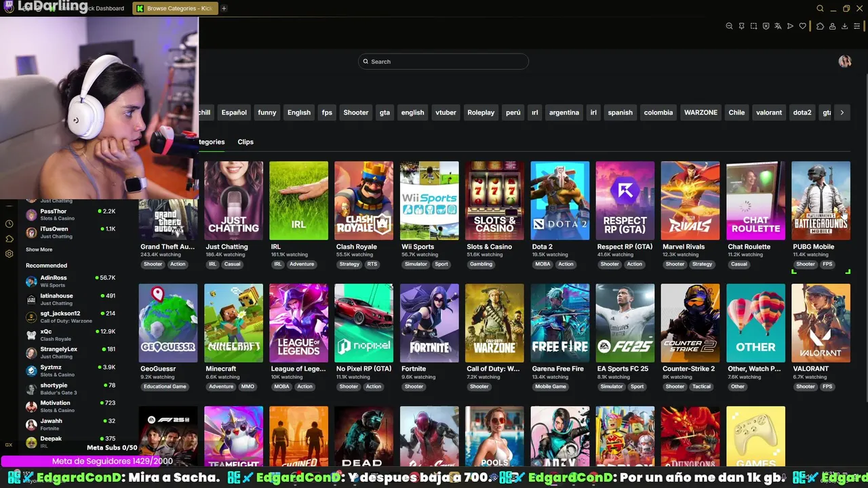
Task: Add a new browser tab
Action: 224,9
